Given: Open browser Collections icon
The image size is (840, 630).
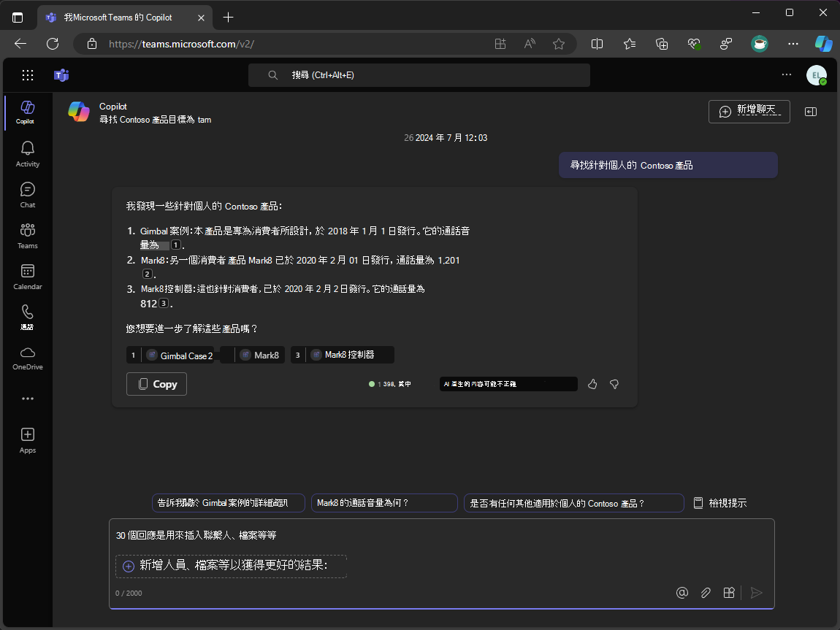Looking at the screenshot, I should click(x=662, y=44).
